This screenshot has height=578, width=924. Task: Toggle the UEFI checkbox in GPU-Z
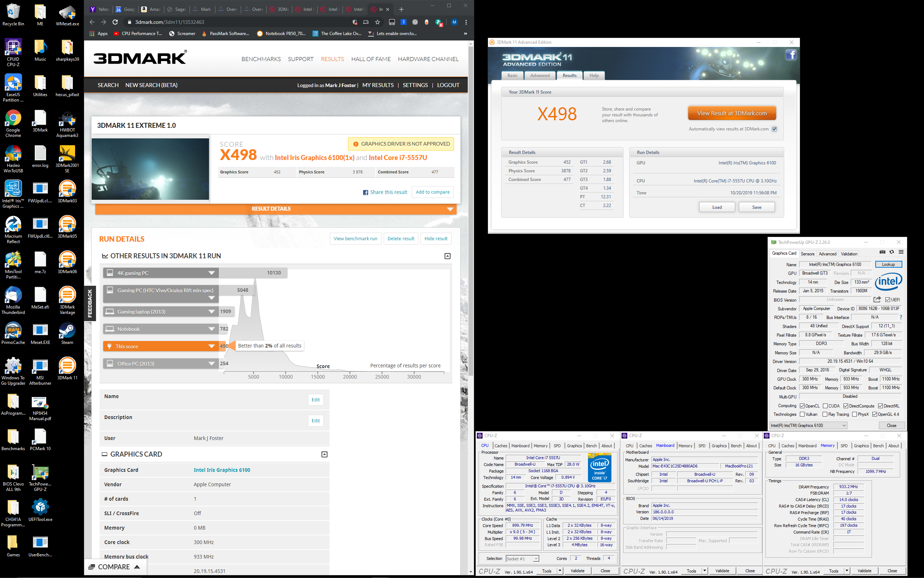(x=888, y=300)
